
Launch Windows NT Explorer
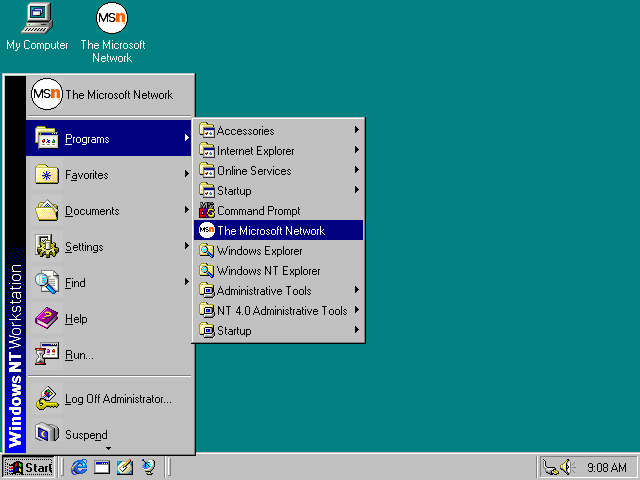pyautogui.click(x=279, y=271)
